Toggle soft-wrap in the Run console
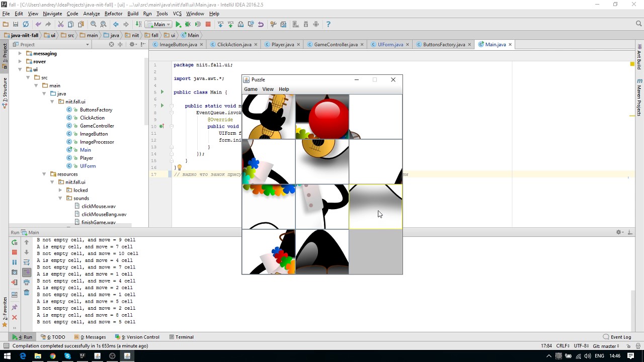This screenshot has width=644, height=362. [x=27, y=262]
